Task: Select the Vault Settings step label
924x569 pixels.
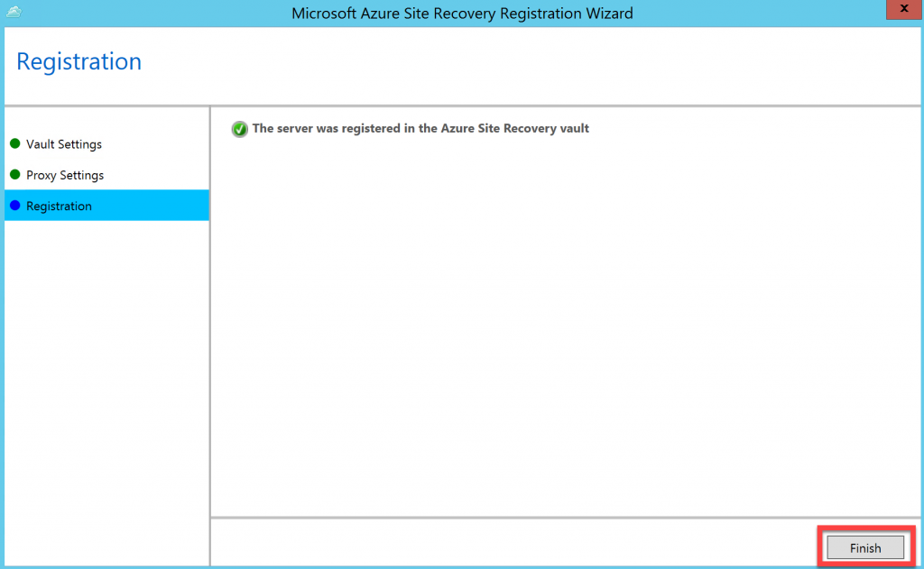Action: tap(64, 144)
